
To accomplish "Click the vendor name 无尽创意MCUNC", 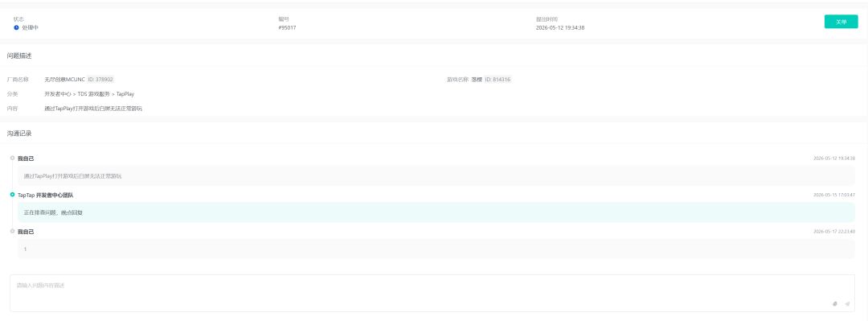I will pos(65,80).
